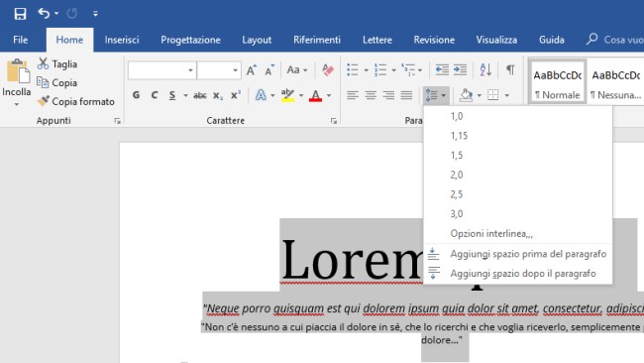Open the Visualizza tab

tap(496, 40)
